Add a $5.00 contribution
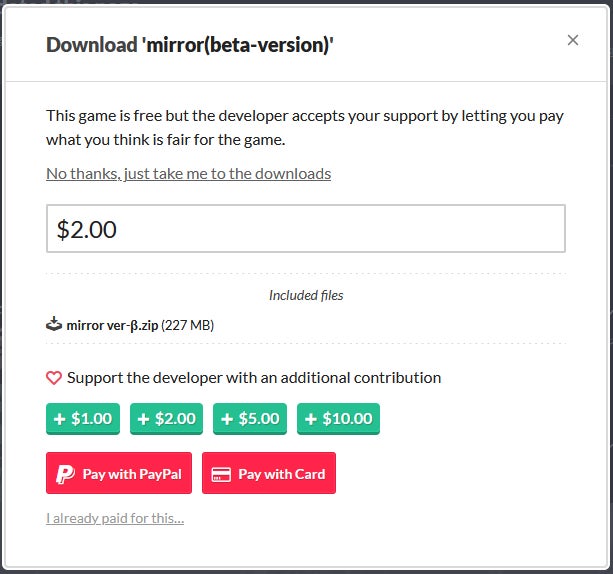Image resolution: width=613 pixels, height=574 pixels. click(x=250, y=419)
